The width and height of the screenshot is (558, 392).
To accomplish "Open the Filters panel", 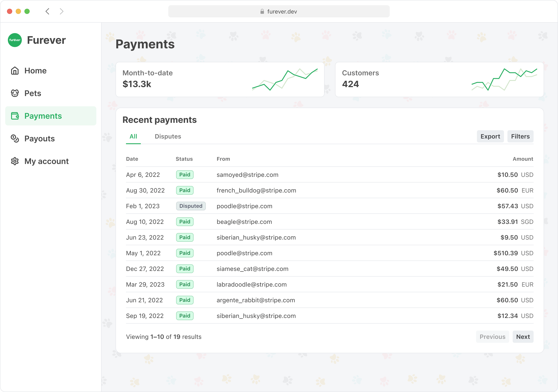I will click(x=520, y=136).
